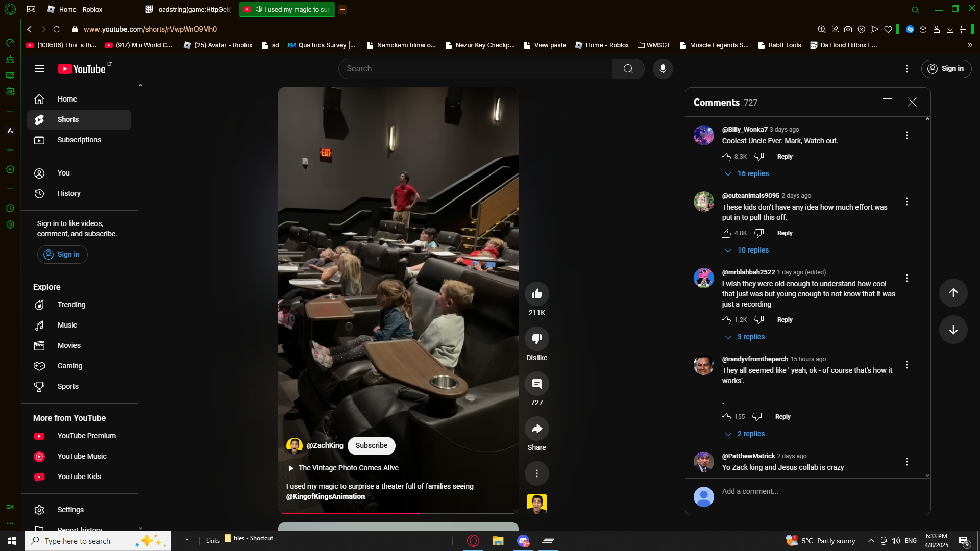This screenshot has width=980, height=551.
Task: Click the search magnifier button
Action: pos(628,69)
